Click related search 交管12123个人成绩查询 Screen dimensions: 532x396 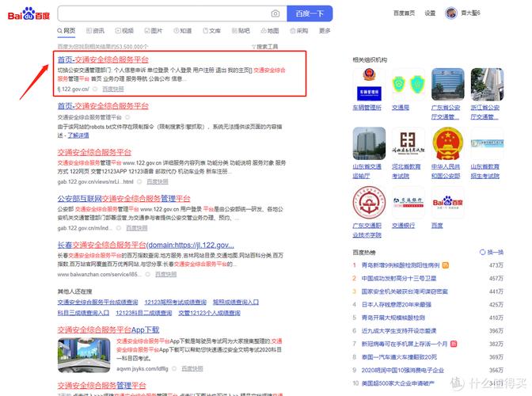209,313
